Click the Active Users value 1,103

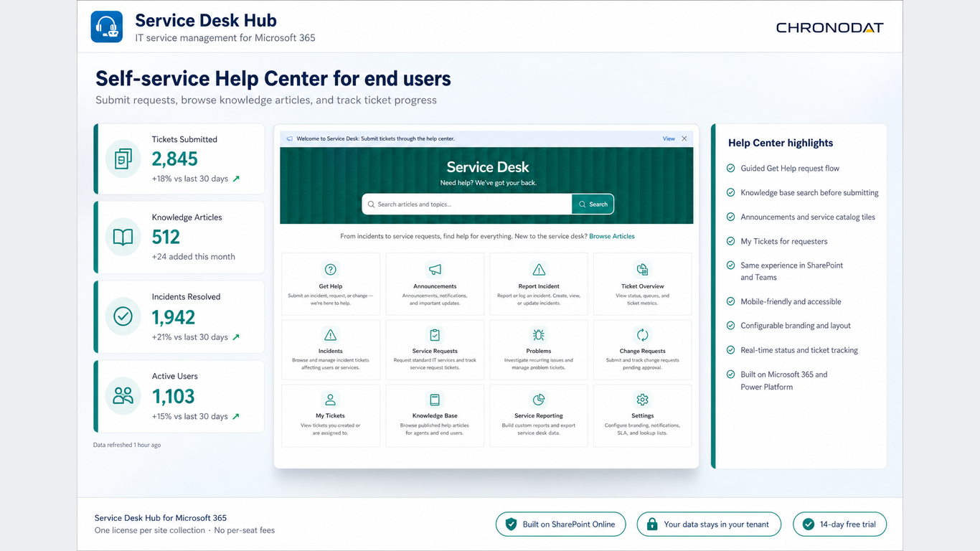(174, 396)
